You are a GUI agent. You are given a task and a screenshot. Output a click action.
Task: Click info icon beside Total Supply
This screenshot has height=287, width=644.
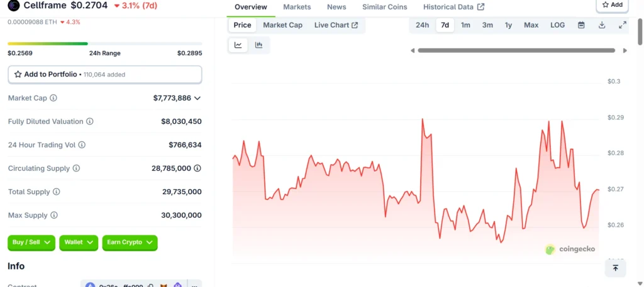pyautogui.click(x=56, y=192)
